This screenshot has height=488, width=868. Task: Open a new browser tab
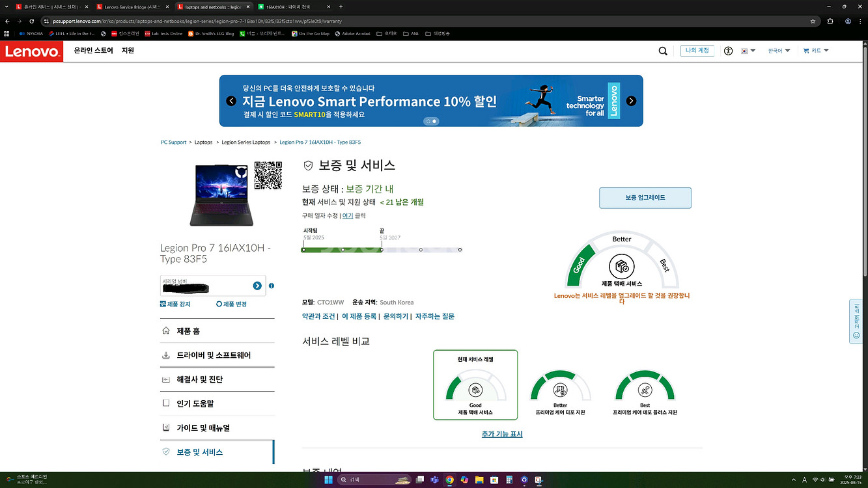coord(341,7)
